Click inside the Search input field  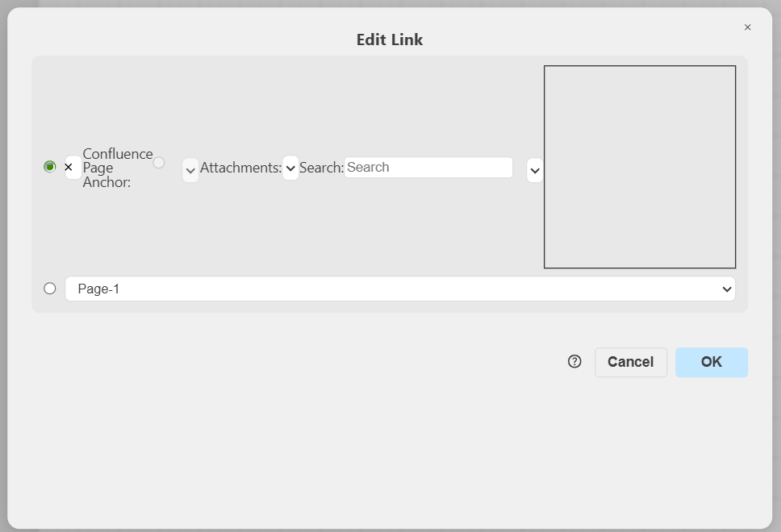tap(428, 167)
